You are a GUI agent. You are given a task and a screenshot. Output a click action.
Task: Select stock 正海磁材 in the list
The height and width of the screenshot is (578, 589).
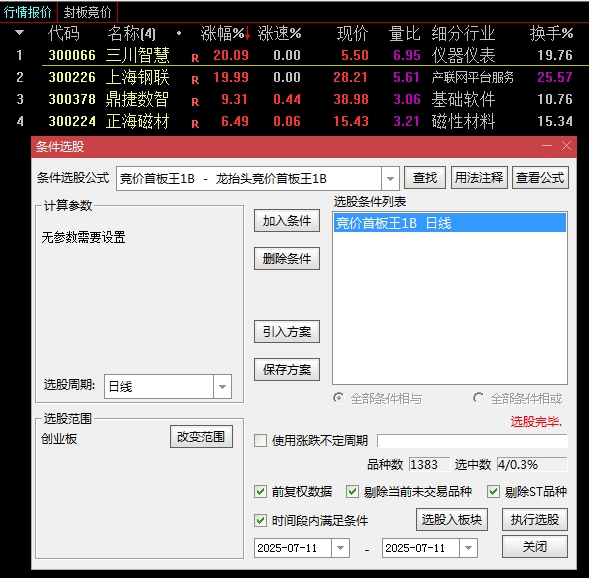(x=137, y=121)
